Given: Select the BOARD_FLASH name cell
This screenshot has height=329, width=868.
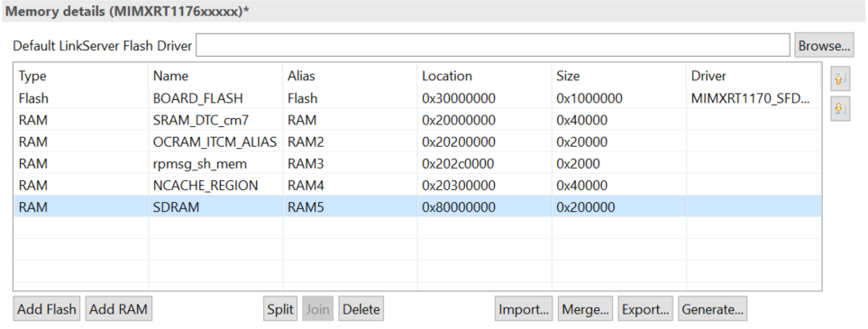Looking at the screenshot, I should tap(215, 98).
